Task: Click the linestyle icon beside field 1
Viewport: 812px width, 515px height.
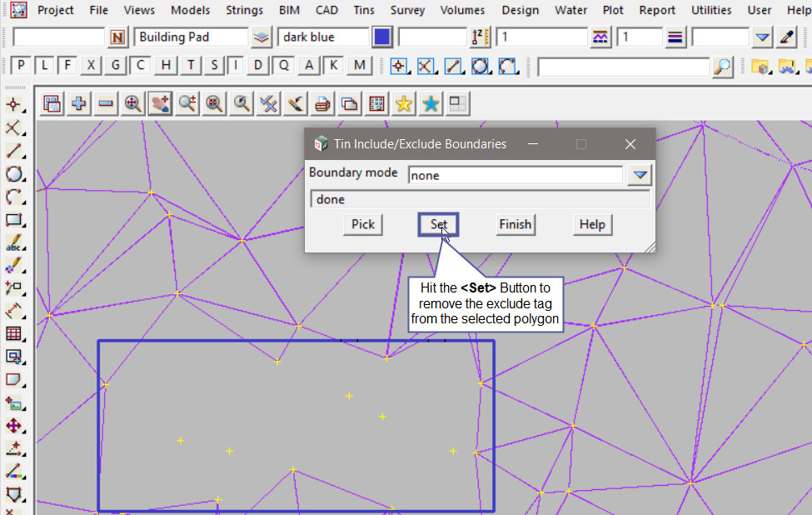Action: tap(600, 37)
